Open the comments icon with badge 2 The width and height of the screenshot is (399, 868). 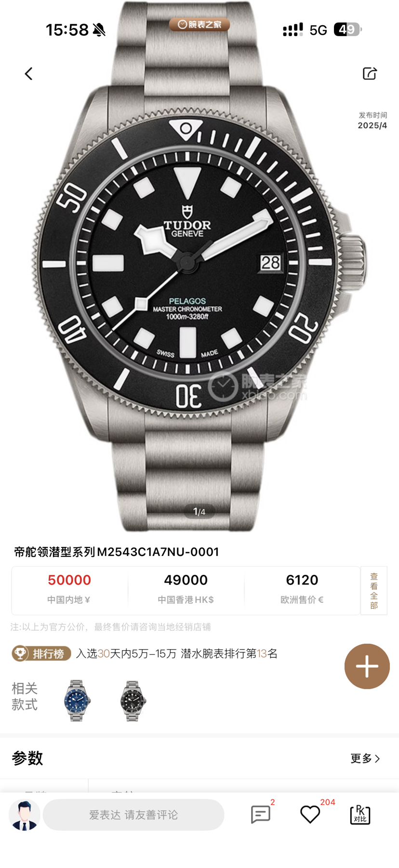(261, 814)
